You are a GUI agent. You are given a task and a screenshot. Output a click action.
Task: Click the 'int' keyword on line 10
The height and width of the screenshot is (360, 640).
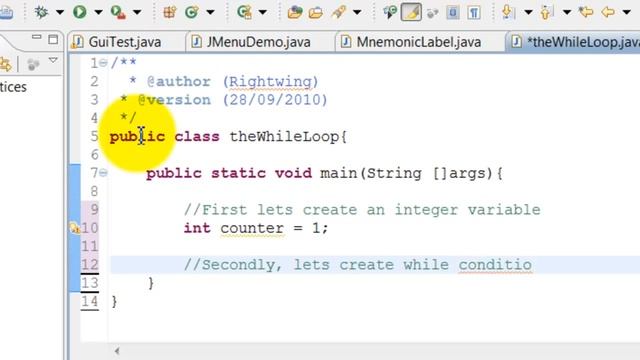point(197,228)
